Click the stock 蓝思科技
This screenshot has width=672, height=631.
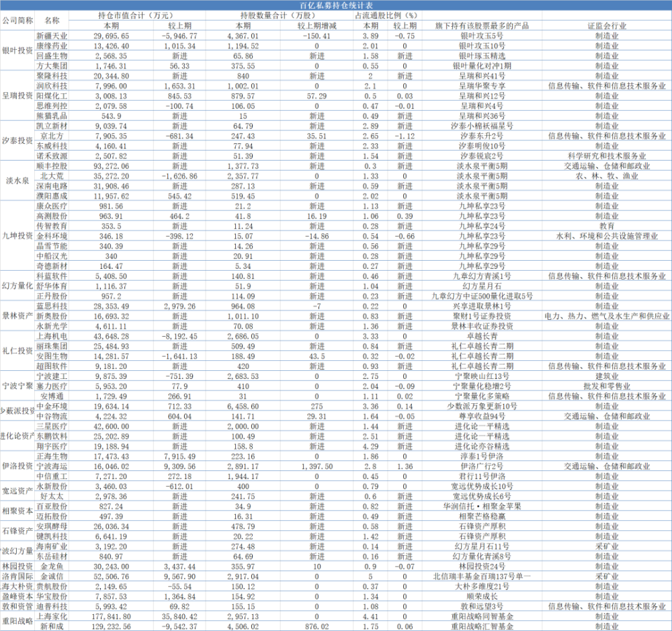[52, 306]
